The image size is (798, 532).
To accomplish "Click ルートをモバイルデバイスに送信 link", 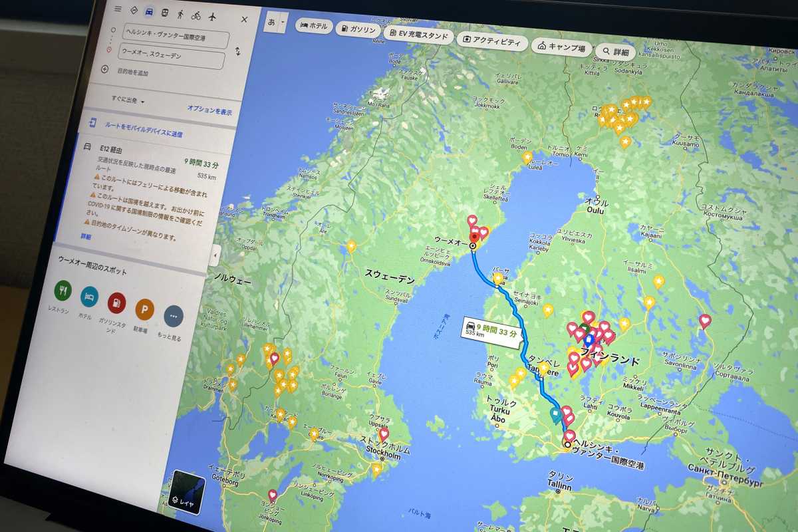I will (144, 129).
